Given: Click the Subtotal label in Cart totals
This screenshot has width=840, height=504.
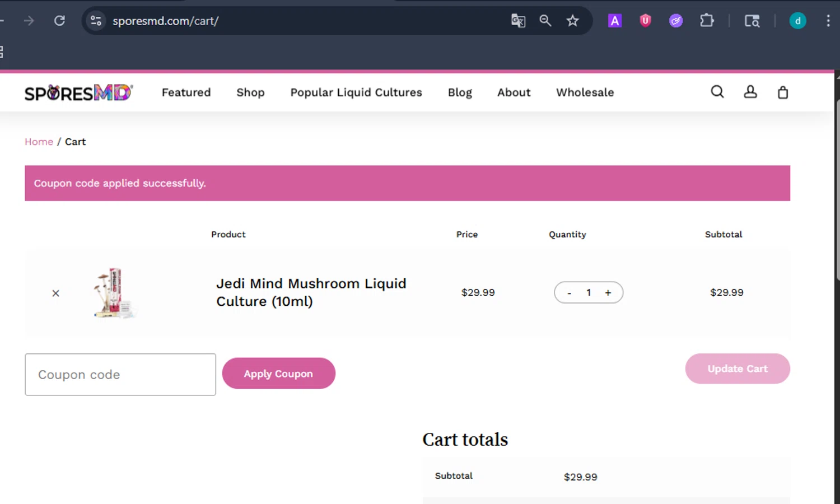Looking at the screenshot, I should [454, 475].
